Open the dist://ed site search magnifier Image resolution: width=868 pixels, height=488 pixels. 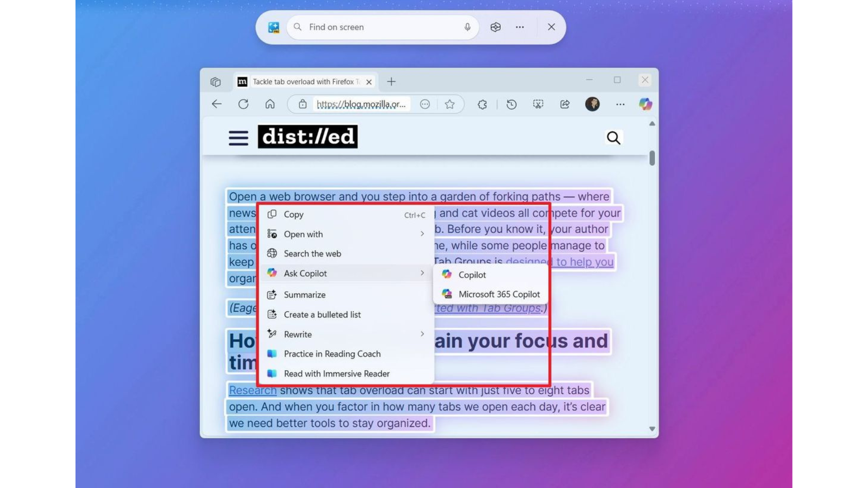point(614,138)
